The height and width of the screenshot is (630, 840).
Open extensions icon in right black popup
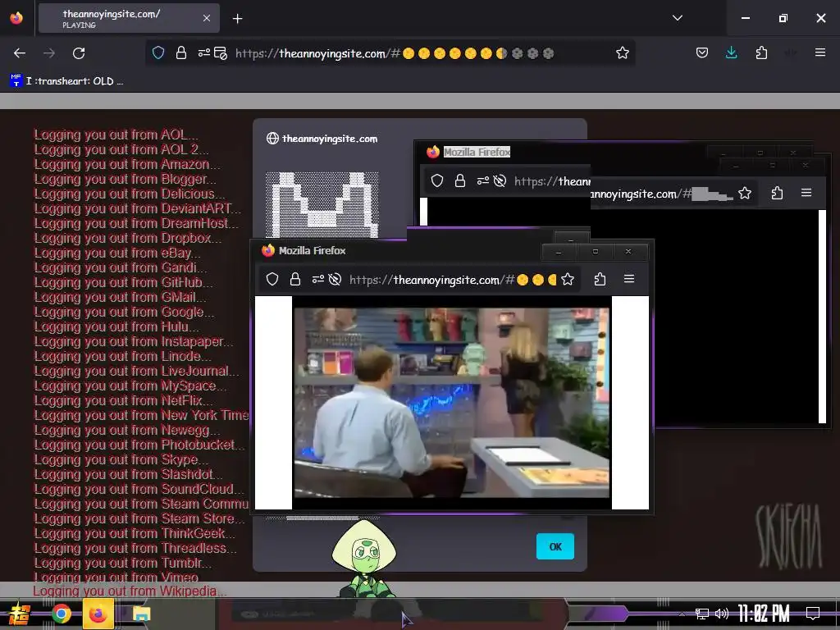pos(778,194)
